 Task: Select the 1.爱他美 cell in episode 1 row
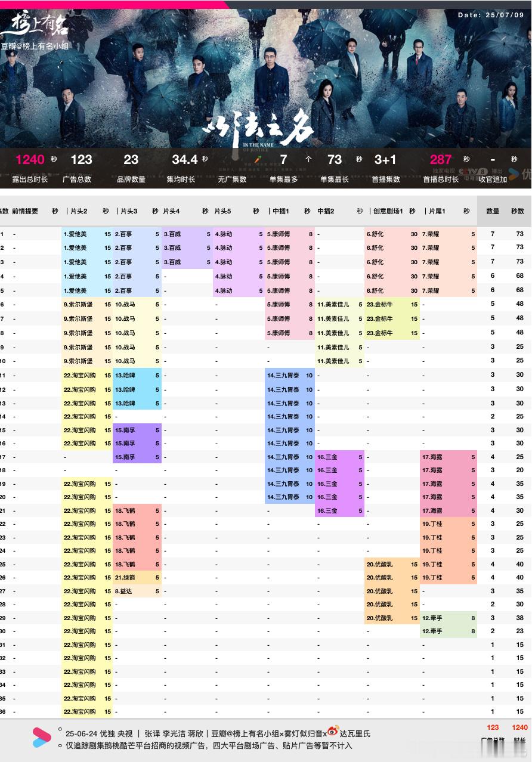[87, 234]
